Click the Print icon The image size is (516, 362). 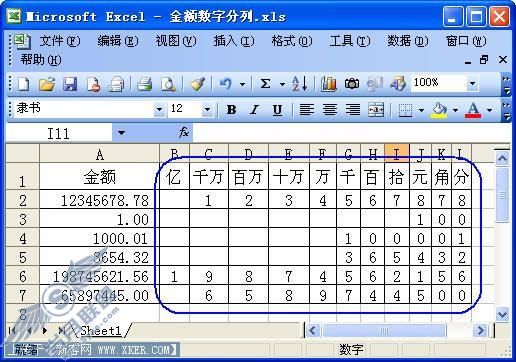click(145, 84)
